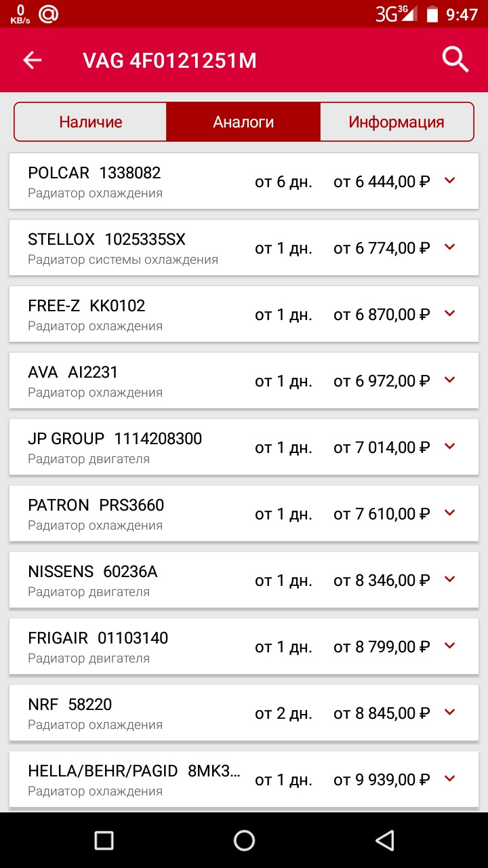Expand AVA AI2231 row chevron

[449, 380]
